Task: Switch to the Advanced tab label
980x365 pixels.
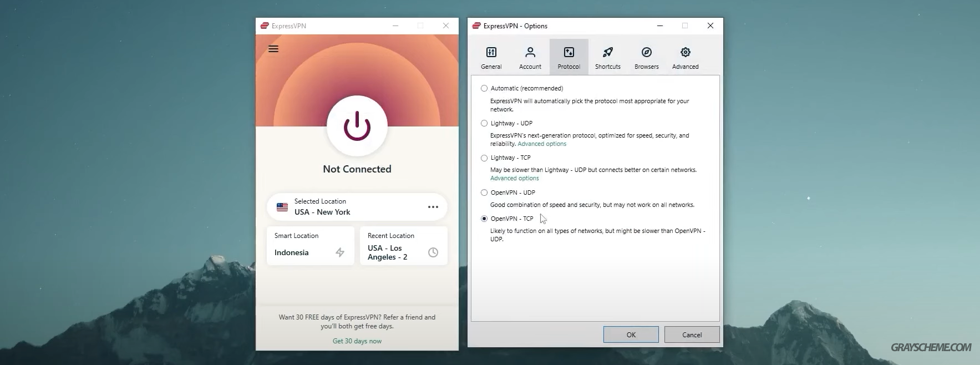Action: coord(686,67)
